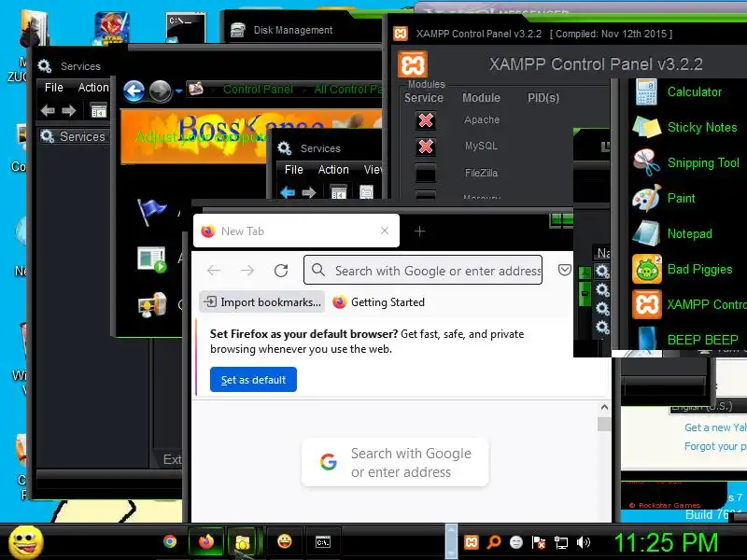The width and height of the screenshot is (747, 560).
Task: Click show/hide console tree icon in front Services
Action: click(x=339, y=192)
